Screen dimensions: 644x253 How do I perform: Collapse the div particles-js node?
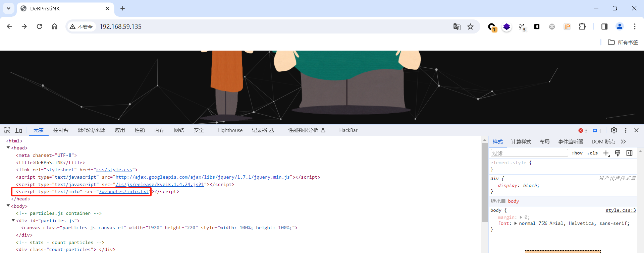coord(13,220)
